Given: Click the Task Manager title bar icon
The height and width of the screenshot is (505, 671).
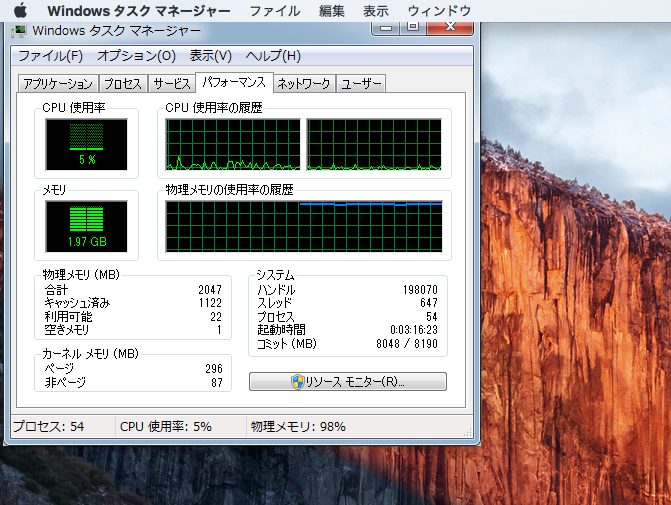Looking at the screenshot, I should [x=19, y=31].
